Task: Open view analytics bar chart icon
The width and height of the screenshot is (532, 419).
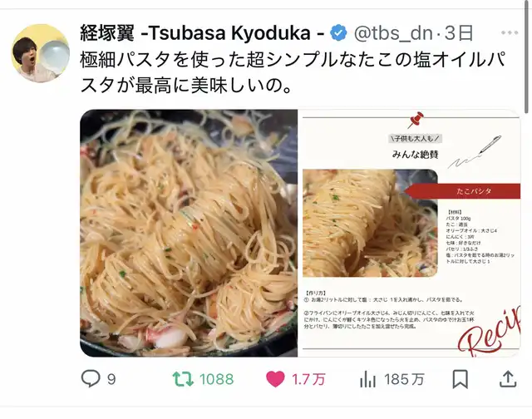Action: point(367,379)
